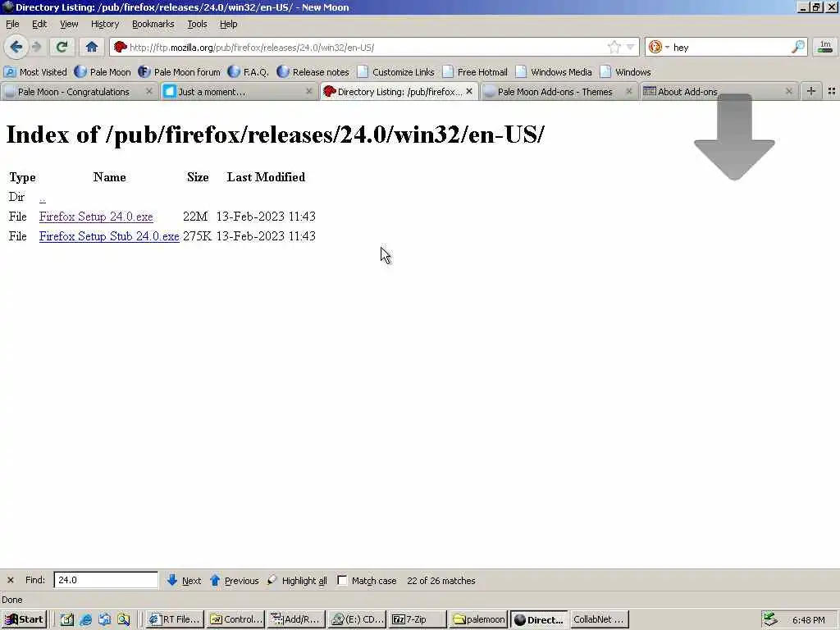This screenshot has width=840, height=630.
Task: Open the File menu
Action: pos(12,24)
